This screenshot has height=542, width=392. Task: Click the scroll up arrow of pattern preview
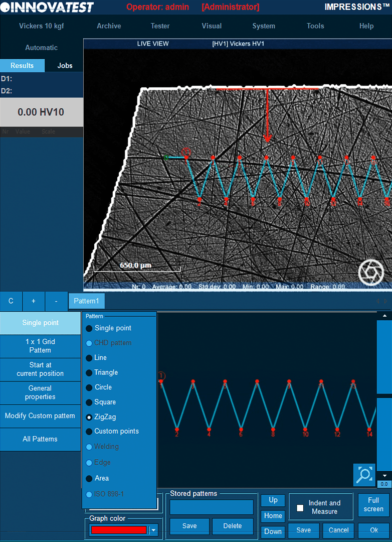pos(384,316)
